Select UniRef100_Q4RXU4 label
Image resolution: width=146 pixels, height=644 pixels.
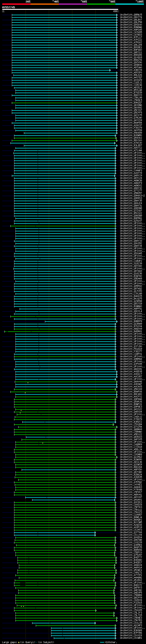(x=131, y=412)
